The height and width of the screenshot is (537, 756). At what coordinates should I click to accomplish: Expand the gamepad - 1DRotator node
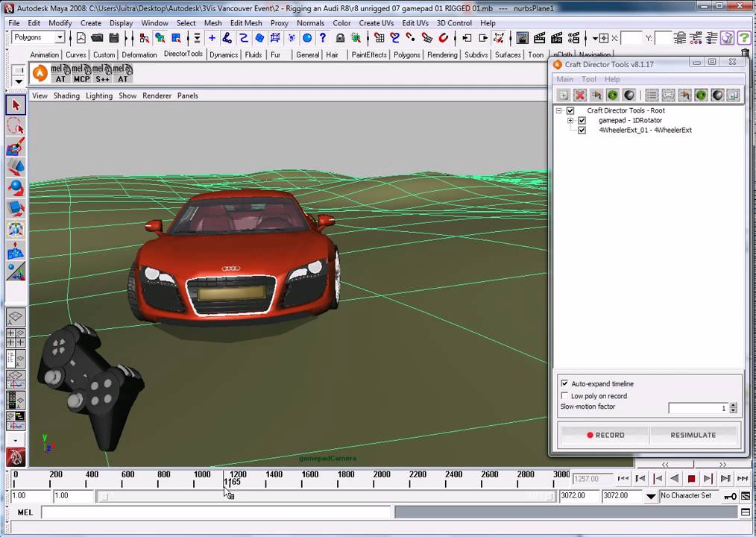(570, 120)
